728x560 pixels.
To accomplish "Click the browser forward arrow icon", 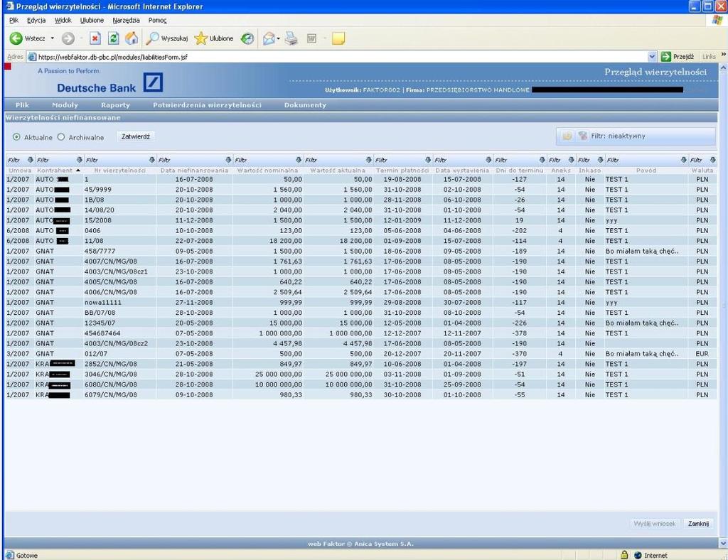I will (68, 38).
